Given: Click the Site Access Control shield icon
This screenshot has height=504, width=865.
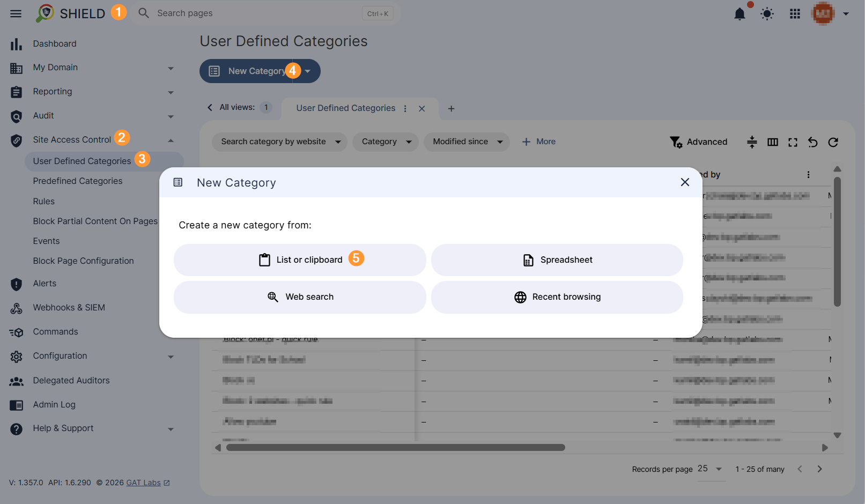Looking at the screenshot, I should (16, 140).
